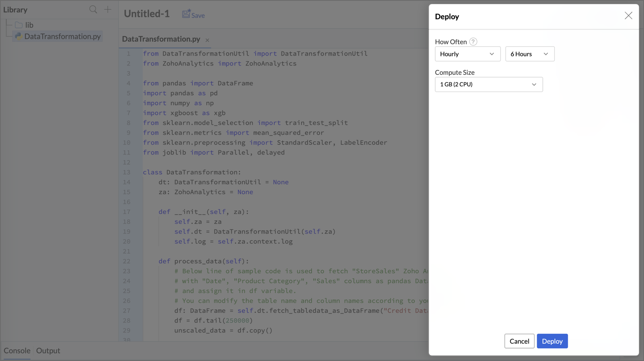Search the Library panel
Image resolution: width=644 pixels, height=361 pixels.
(x=93, y=9)
